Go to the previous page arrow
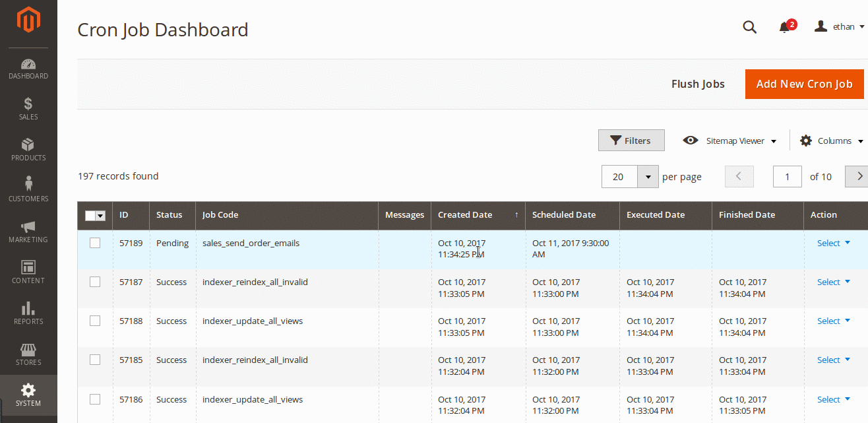The image size is (868, 423). [x=739, y=176]
